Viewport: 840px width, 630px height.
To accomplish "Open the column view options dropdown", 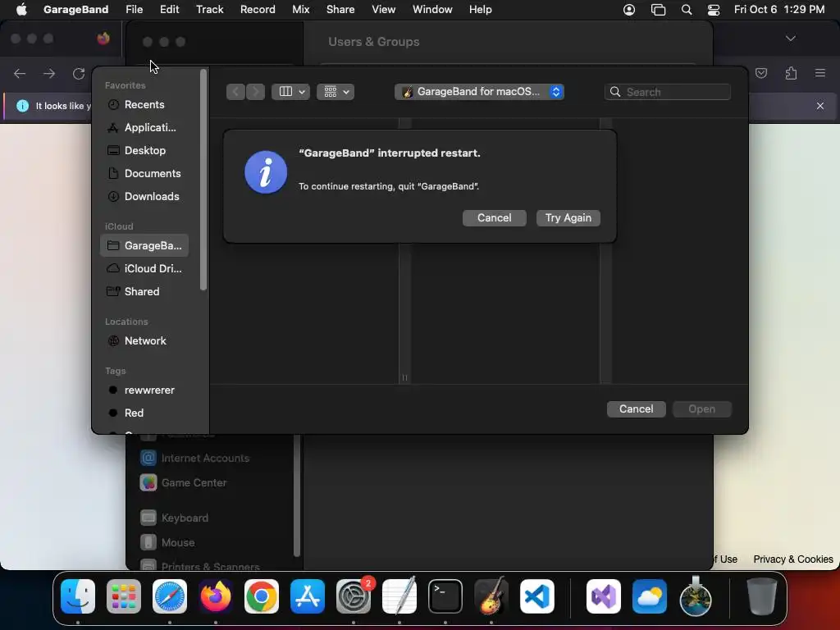I will click(290, 92).
